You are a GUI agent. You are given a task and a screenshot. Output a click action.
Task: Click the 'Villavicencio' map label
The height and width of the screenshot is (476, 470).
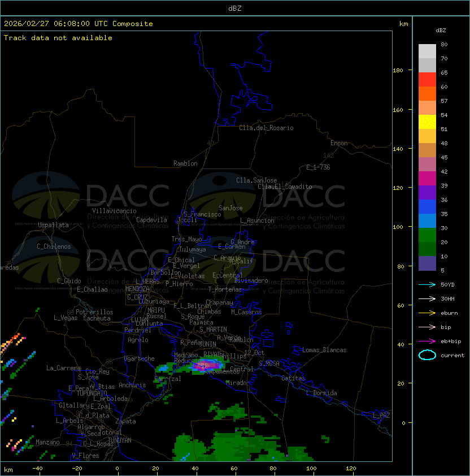[x=114, y=211]
